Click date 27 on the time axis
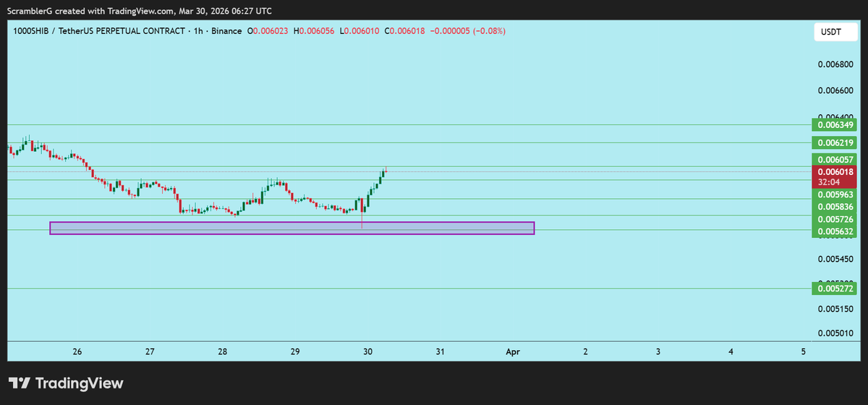The image size is (868, 405). point(150,351)
